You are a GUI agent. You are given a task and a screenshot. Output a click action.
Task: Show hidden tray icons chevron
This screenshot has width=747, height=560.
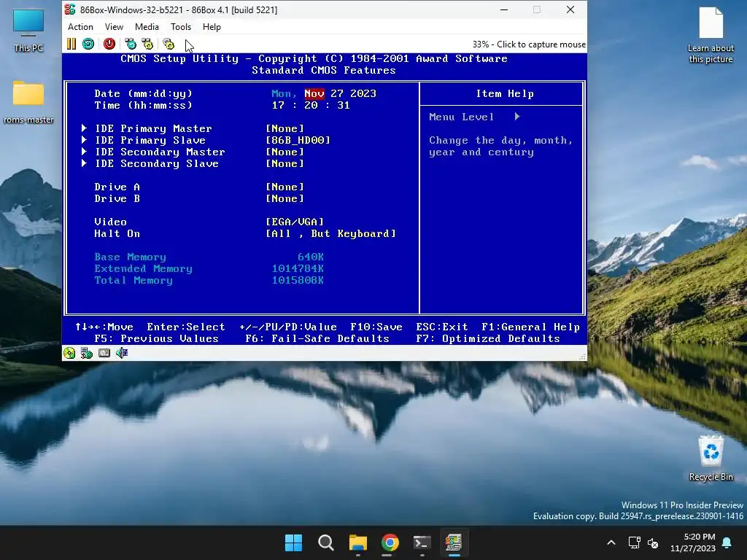(x=611, y=542)
